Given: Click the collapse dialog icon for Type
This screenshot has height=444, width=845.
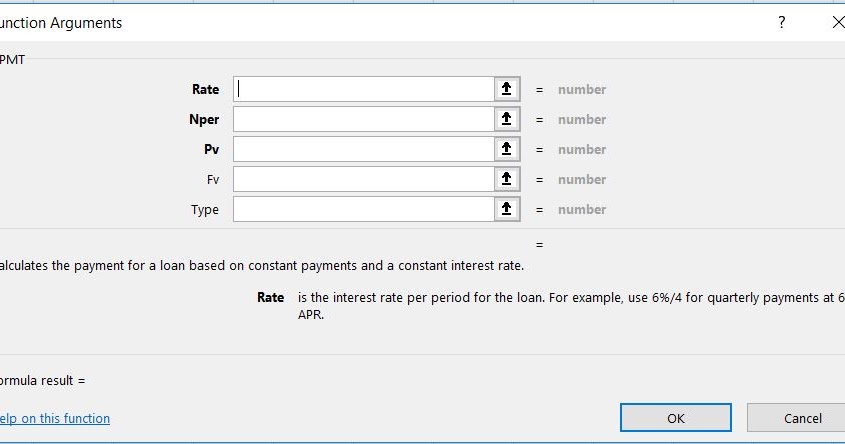Looking at the screenshot, I should click(507, 209).
